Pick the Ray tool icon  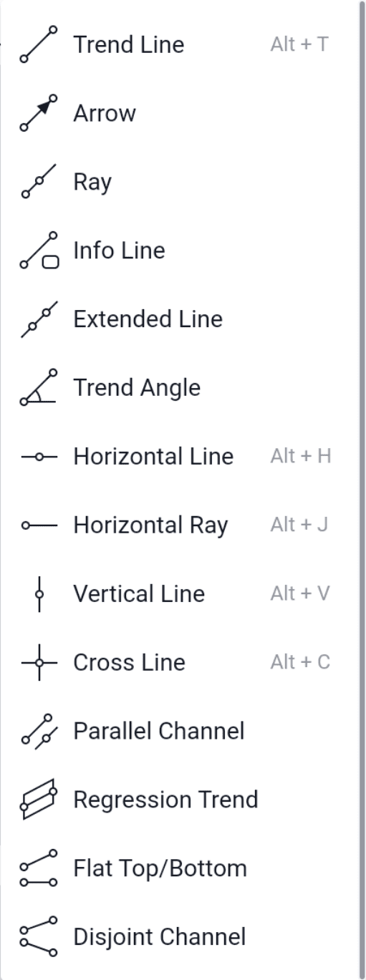39,182
